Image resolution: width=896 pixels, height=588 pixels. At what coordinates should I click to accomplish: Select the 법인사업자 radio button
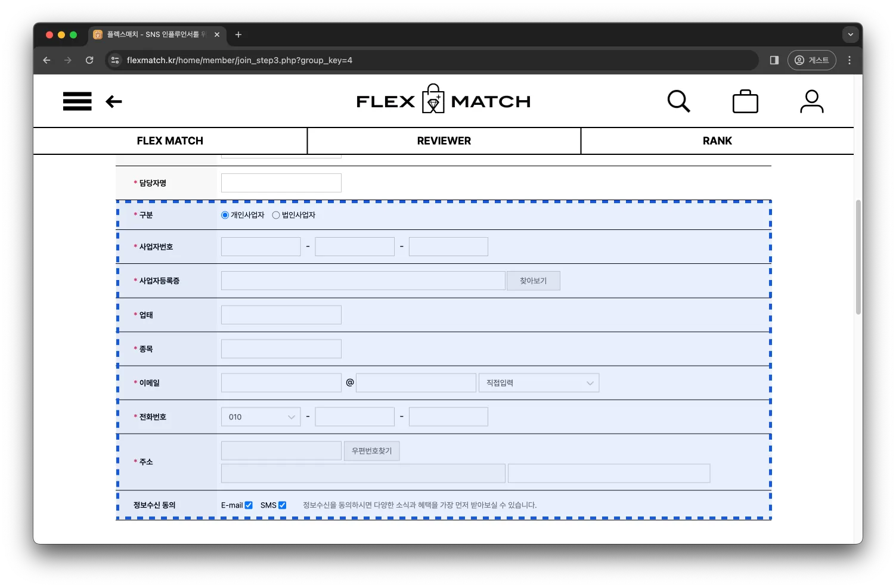pos(276,215)
